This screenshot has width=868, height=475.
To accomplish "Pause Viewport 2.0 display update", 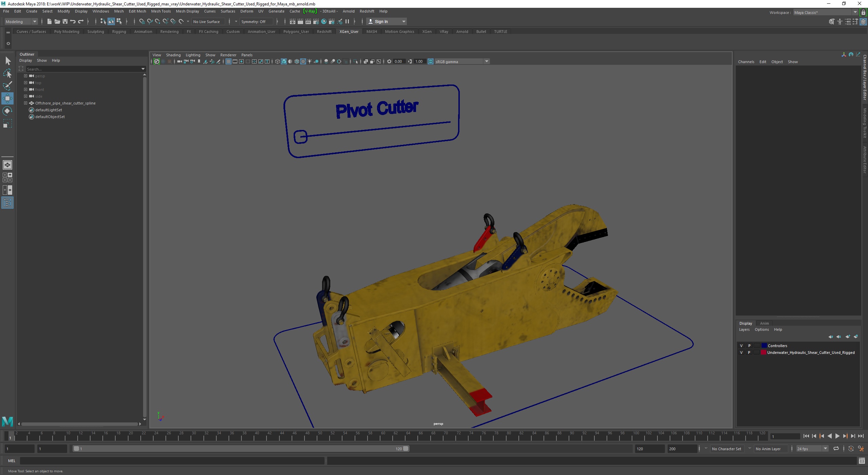I will (x=347, y=21).
